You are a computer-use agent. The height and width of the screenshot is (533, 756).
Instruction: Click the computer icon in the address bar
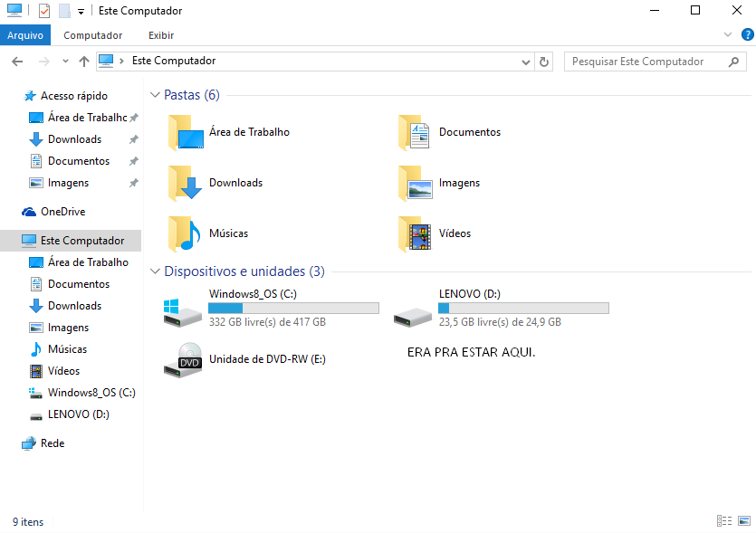[x=106, y=61]
